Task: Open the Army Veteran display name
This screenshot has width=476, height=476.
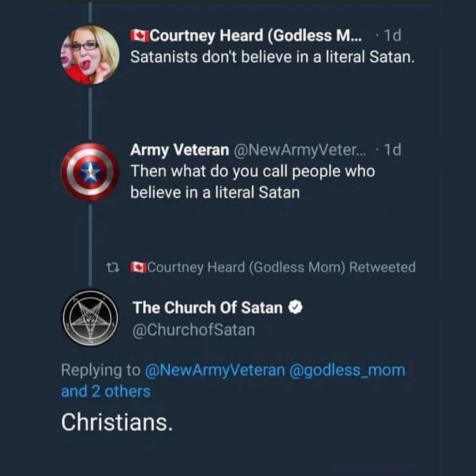Action: 179,150
